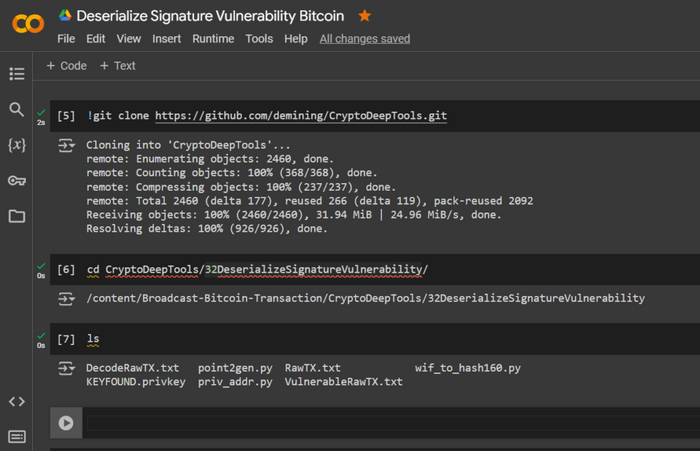700x451 pixels.
Task: Toggle output of cd cell
Action: 67,298
